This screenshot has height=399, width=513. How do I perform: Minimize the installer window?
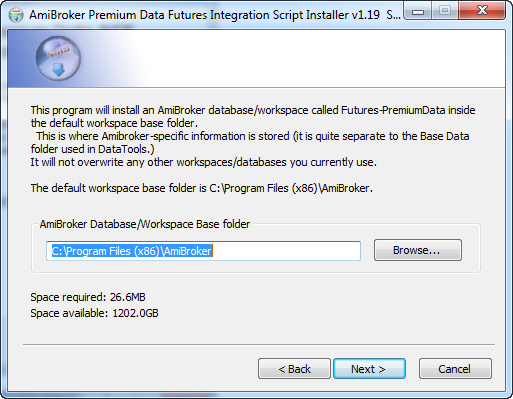(x=417, y=12)
